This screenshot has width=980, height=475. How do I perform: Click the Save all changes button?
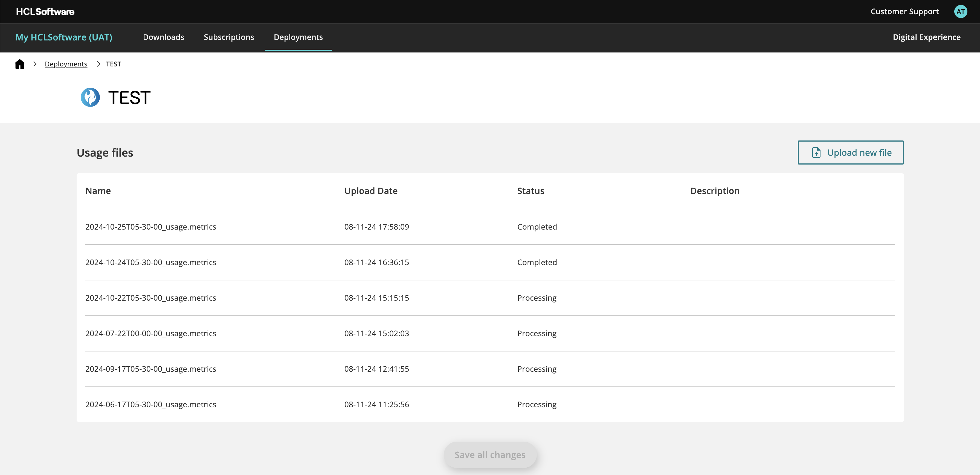click(x=490, y=455)
